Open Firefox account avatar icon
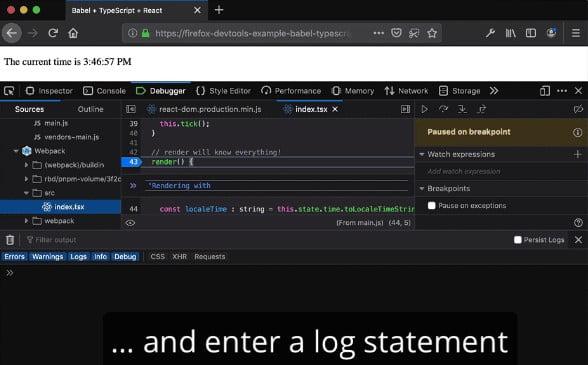Image resolution: width=588 pixels, height=365 pixels. [x=551, y=33]
